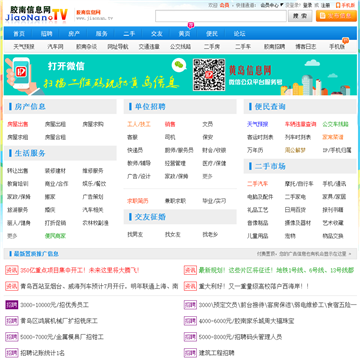Image resolution: width=360 pixels, height=360 pixels.
Task: Open the 房产 navigation tab
Action: click(x=74, y=34)
